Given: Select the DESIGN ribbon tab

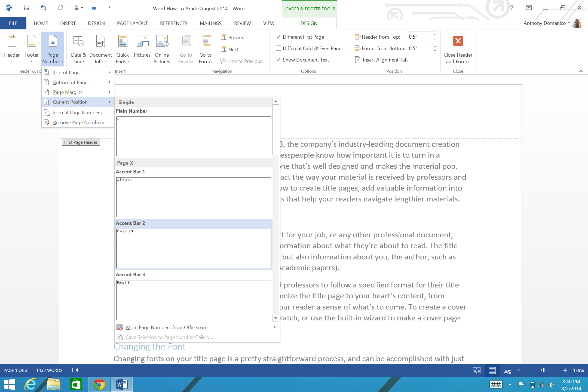Looking at the screenshot, I should point(96,23).
